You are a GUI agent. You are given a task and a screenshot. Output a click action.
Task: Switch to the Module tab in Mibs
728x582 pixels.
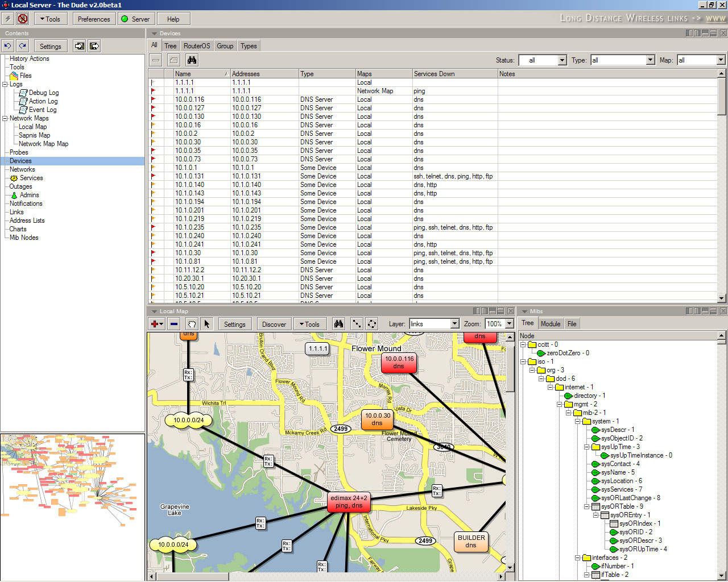[x=550, y=324]
